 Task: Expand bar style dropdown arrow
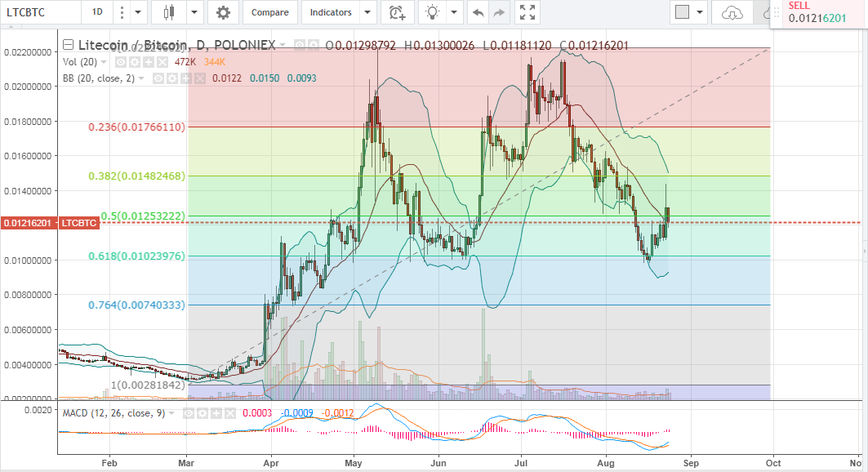click(x=194, y=12)
